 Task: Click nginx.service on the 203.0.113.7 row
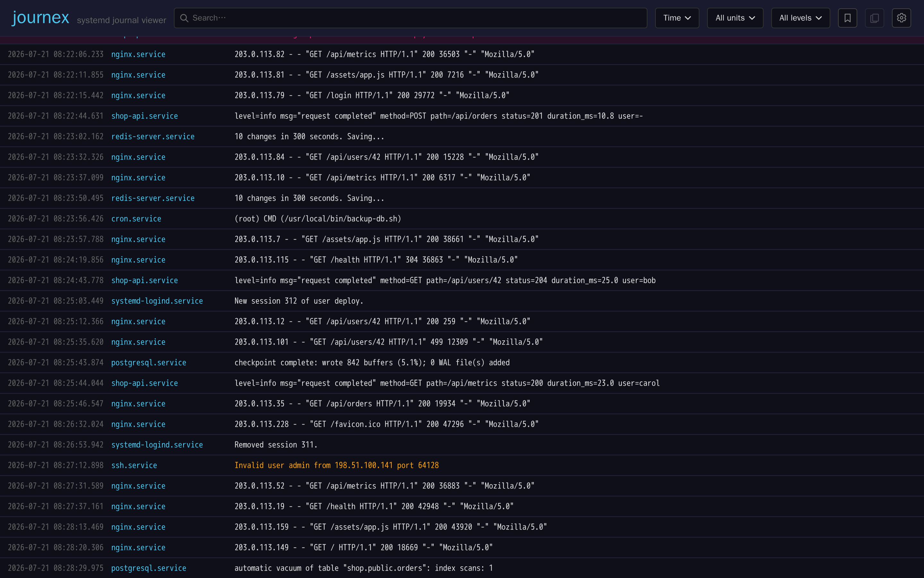coord(138,239)
